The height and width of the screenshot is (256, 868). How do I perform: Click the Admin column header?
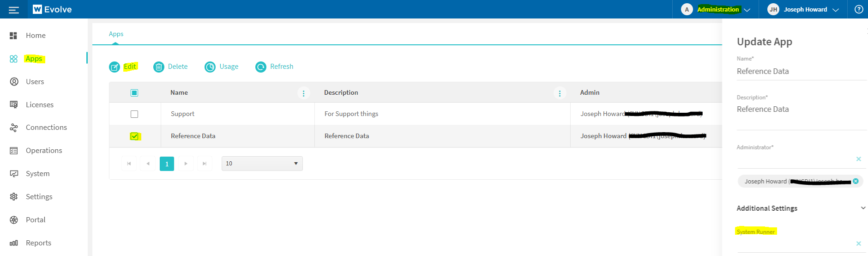(590, 93)
